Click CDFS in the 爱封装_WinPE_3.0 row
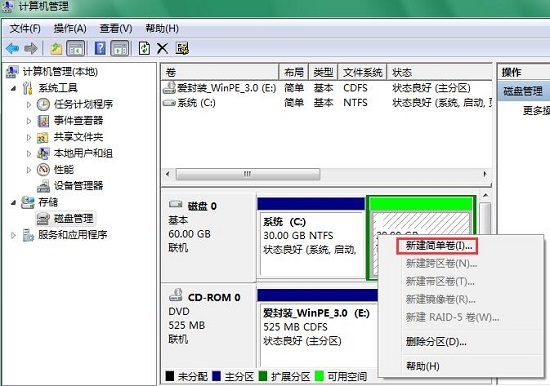The width and height of the screenshot is (550, 386). [355, 88]
